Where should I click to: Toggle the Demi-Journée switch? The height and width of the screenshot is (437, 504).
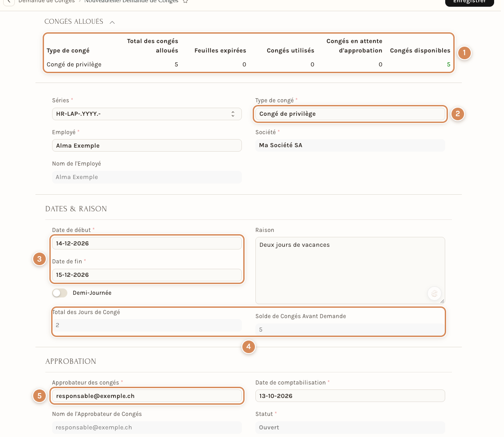click(60, 293)
